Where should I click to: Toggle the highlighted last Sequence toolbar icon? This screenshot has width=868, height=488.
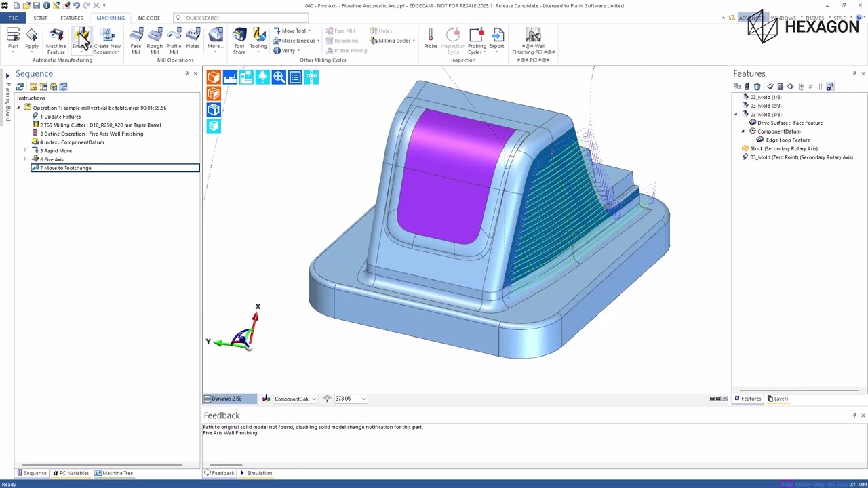click(63, 87)
